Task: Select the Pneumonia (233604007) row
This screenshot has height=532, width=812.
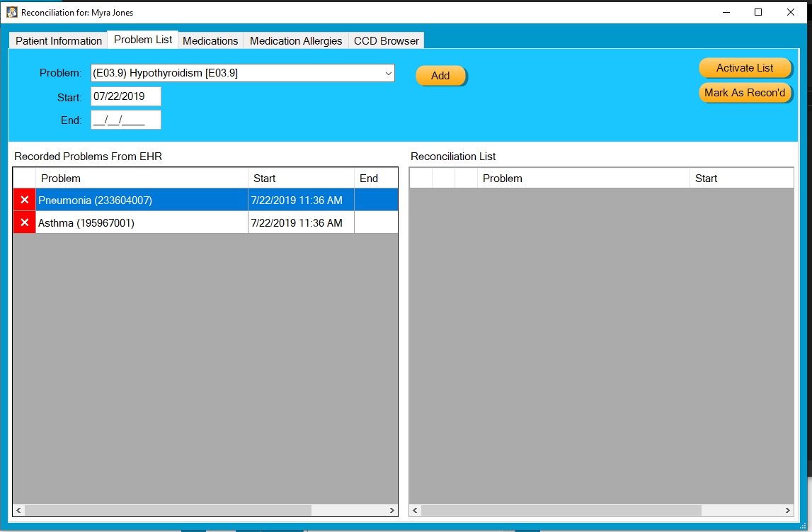Action: (x=205, y=200)
